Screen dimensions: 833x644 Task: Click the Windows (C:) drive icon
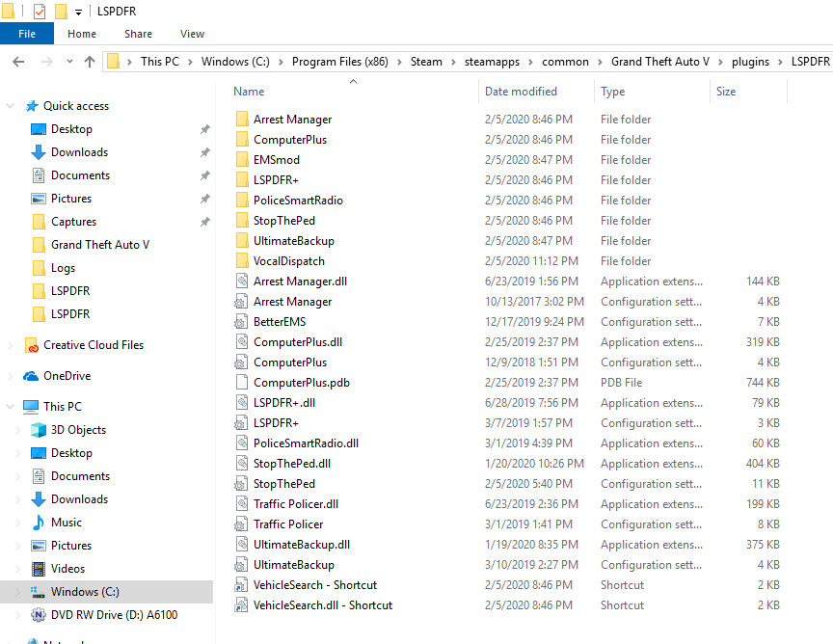click(x=38, y=592)
